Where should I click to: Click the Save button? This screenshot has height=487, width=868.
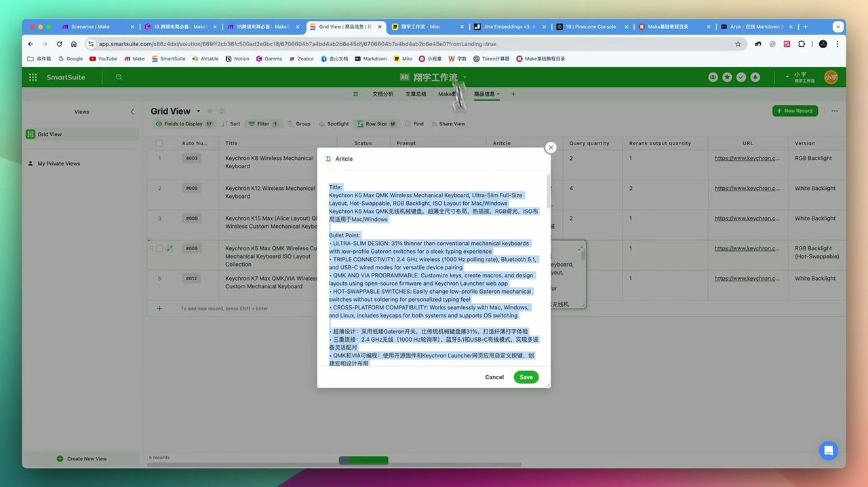point(526,377)
